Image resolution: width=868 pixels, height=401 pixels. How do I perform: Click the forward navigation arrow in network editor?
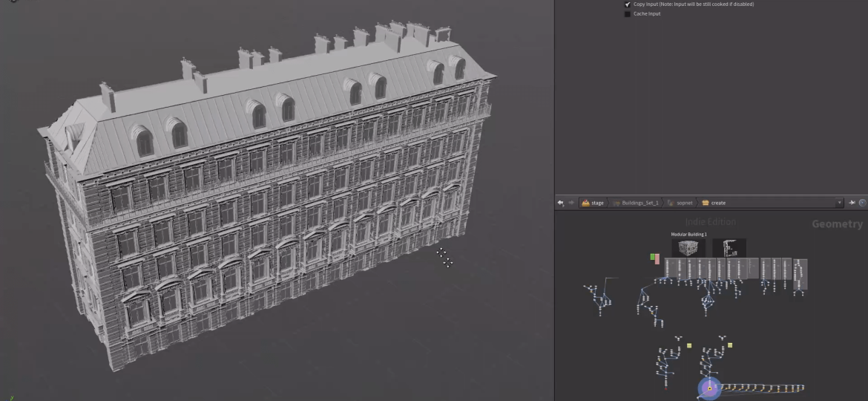(x=571, y=203)
